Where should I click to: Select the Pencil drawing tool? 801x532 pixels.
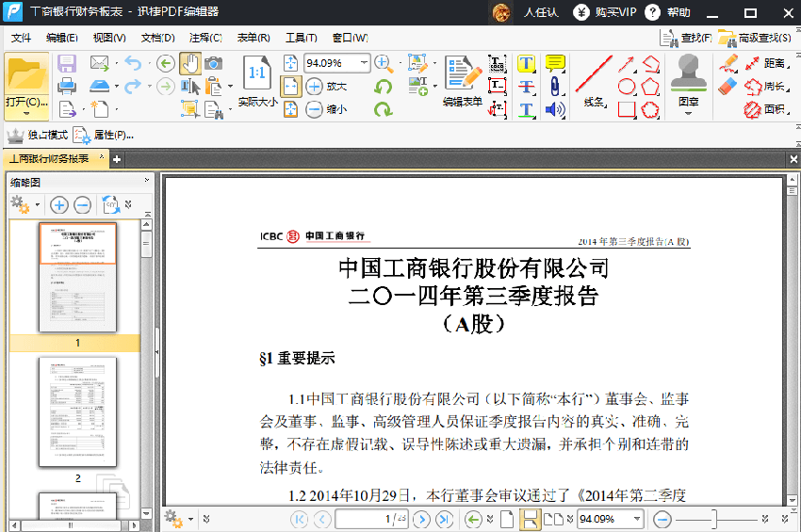click(727, 63)
